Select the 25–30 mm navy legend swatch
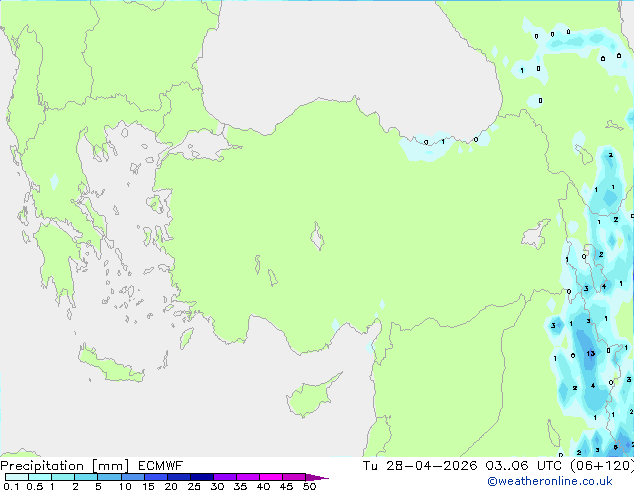Viewport: 634px width, 490px height. 202,477
